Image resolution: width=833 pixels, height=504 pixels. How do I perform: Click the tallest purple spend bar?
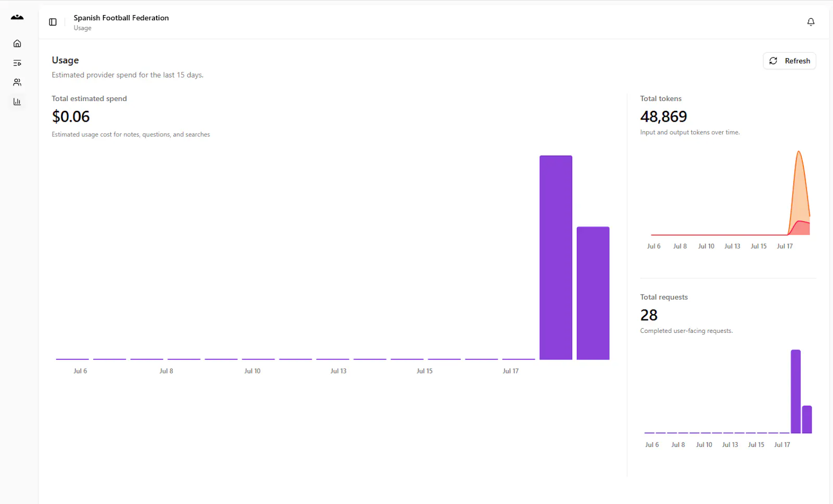point(556,257)
